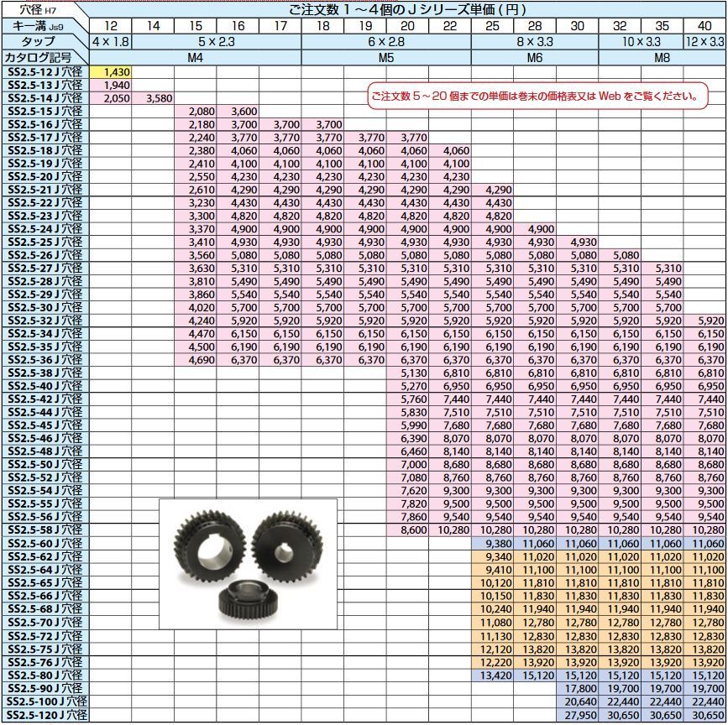Click the row label 'SS2.5-40 J 穴径'
The width and height of the screenshot is (728, 725).
45,386
